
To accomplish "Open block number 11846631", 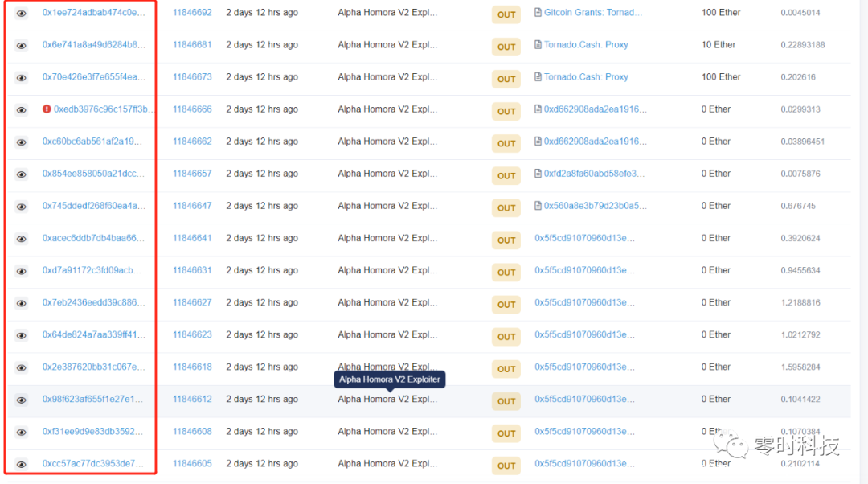I will tap(192, 270).
